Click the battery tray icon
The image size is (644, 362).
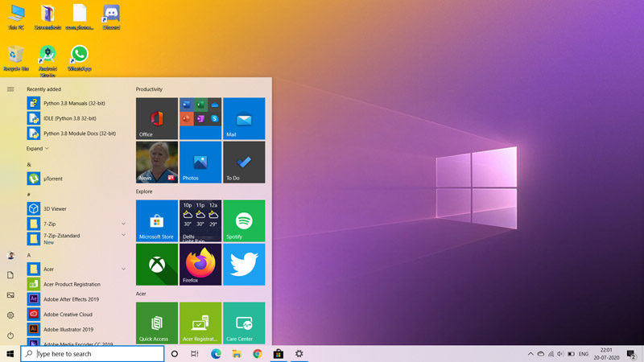(x=572, y=354)
